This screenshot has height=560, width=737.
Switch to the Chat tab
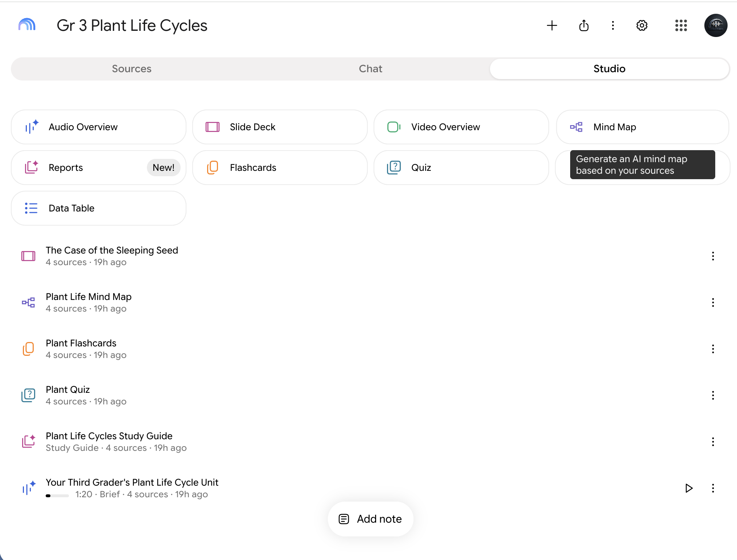[370, 69]
